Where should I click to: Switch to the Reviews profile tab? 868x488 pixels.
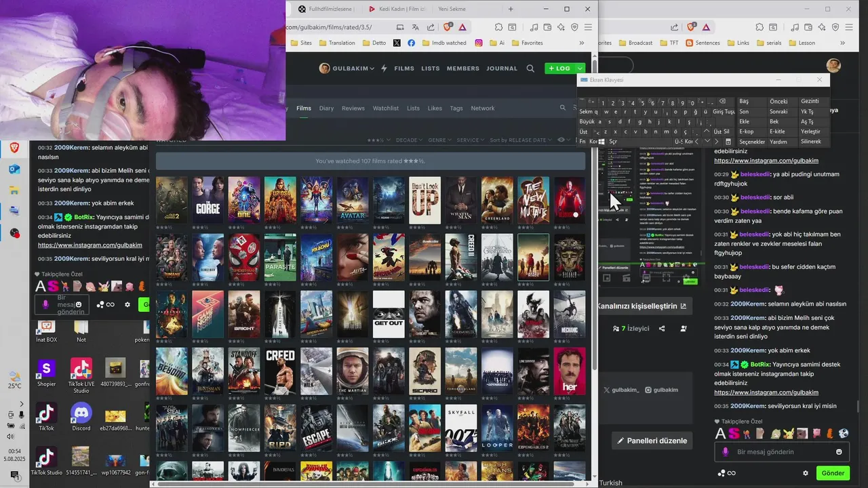point(353,108)
